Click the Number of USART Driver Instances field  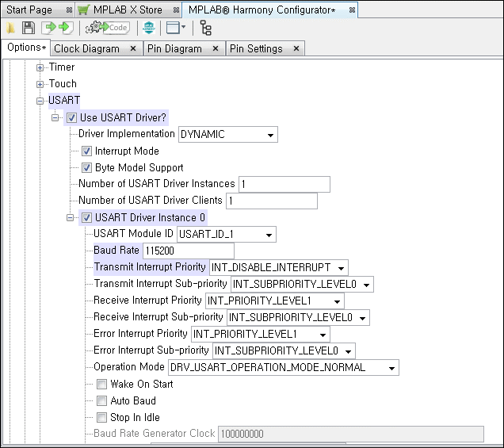[284, 184]
